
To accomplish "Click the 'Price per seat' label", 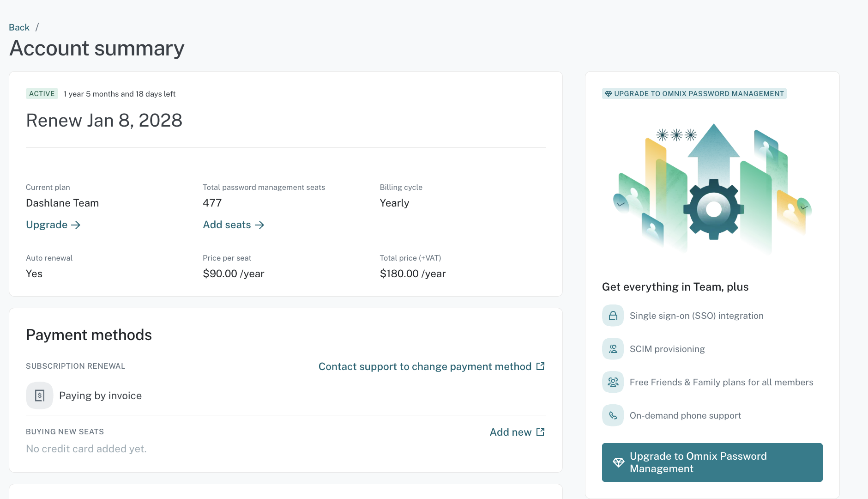I will 227,258.
